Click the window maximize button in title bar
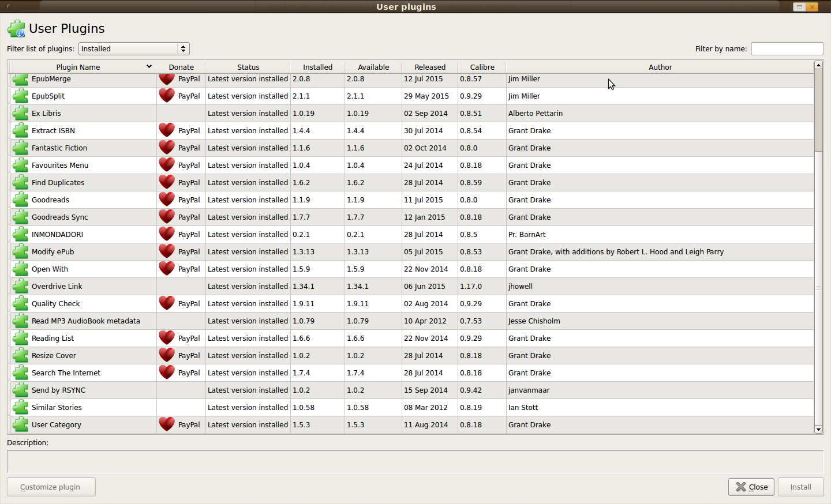Image resolution: width=831 pixels, height=504 pixels. point(799,7)
